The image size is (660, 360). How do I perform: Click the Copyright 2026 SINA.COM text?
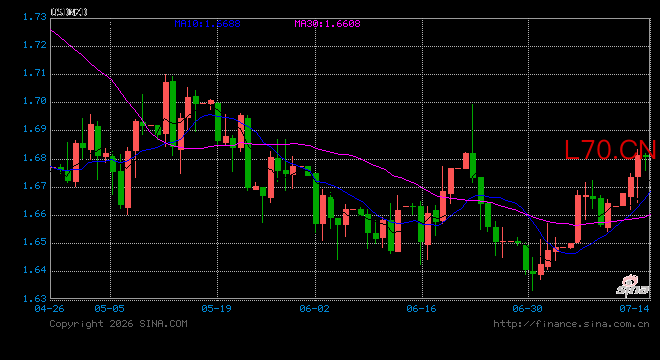(118, 324)
